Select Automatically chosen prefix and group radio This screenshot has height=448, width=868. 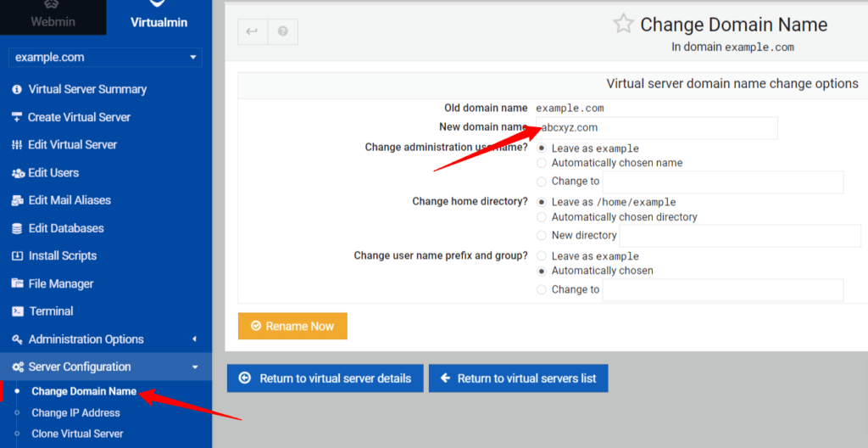coord(542,272)
